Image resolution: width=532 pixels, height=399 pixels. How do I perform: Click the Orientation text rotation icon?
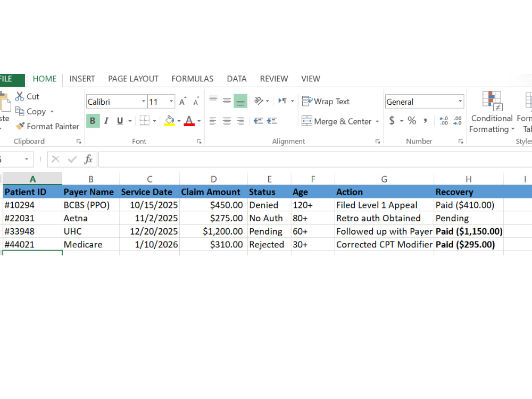(259, 101)
